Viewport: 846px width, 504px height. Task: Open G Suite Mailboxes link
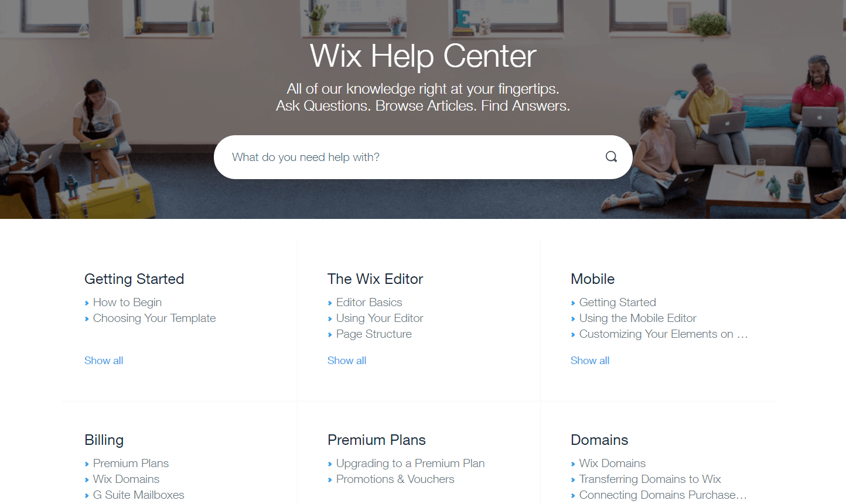coord(138,495)
